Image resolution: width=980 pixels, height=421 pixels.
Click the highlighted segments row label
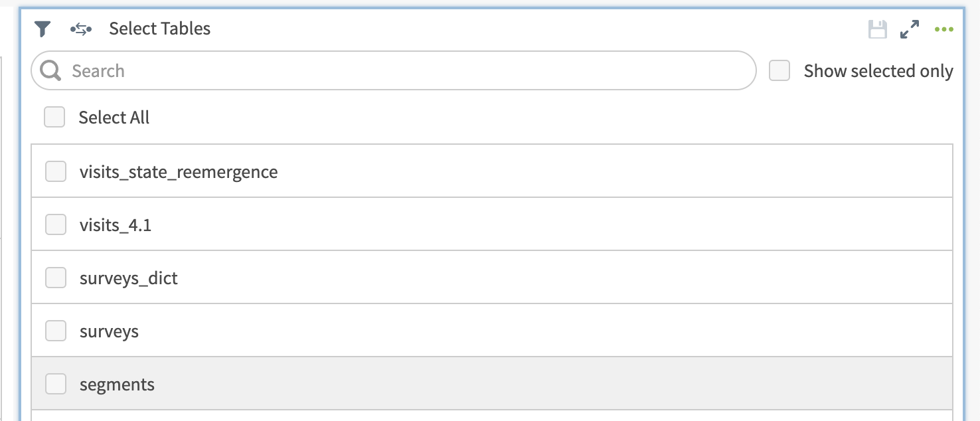pos(117,384)
